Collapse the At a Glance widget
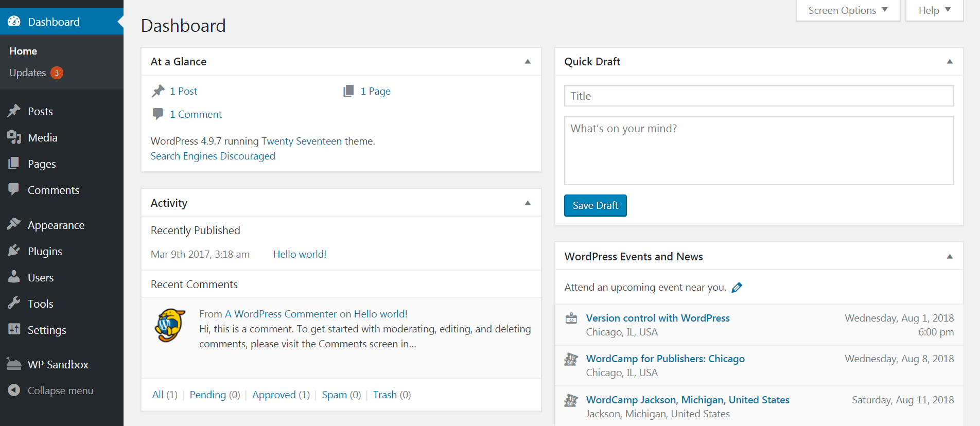The image size is (980, 426). 528,61
